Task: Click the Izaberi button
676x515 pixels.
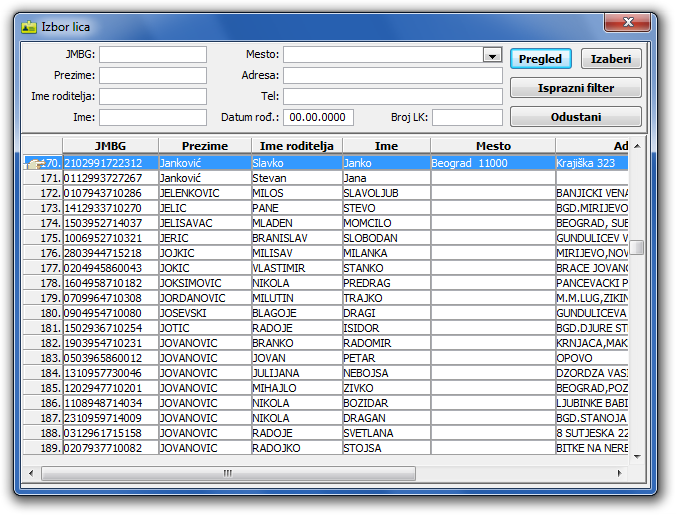Action: (611, 59)
